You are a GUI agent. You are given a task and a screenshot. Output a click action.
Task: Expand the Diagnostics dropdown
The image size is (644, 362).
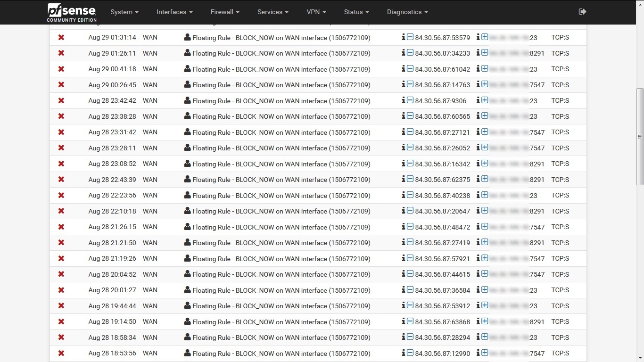(x=407, y=12)
